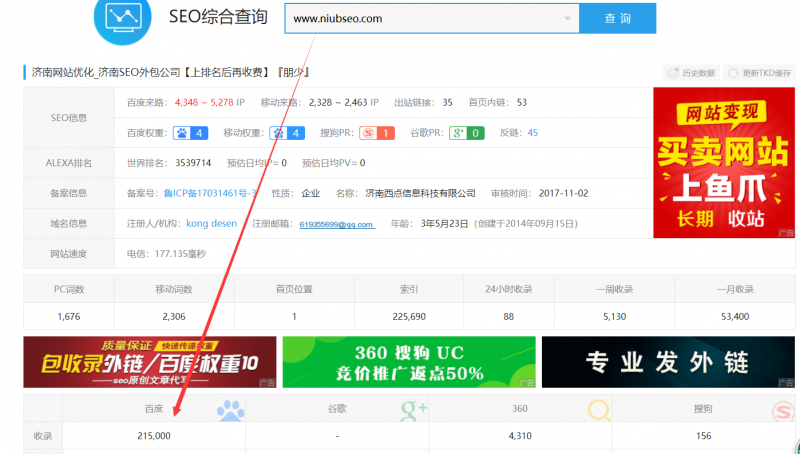The image size is (800, 454).
Task: Open the 360 搜狗 UC green banner
Action: [x=409, y=362]
